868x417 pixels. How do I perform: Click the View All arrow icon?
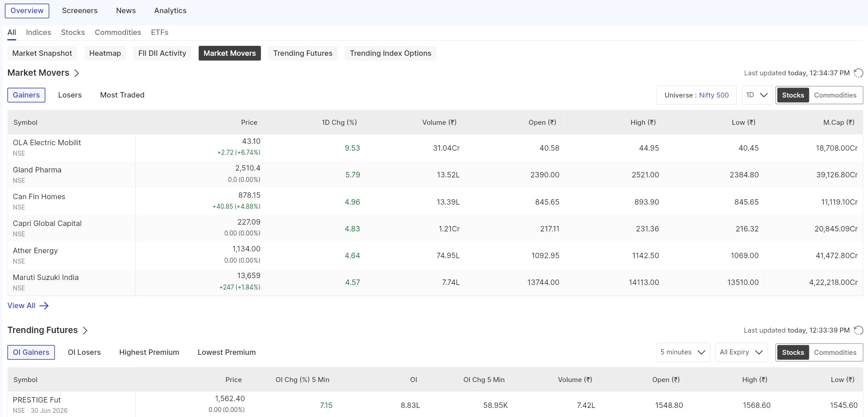[44, 306]
